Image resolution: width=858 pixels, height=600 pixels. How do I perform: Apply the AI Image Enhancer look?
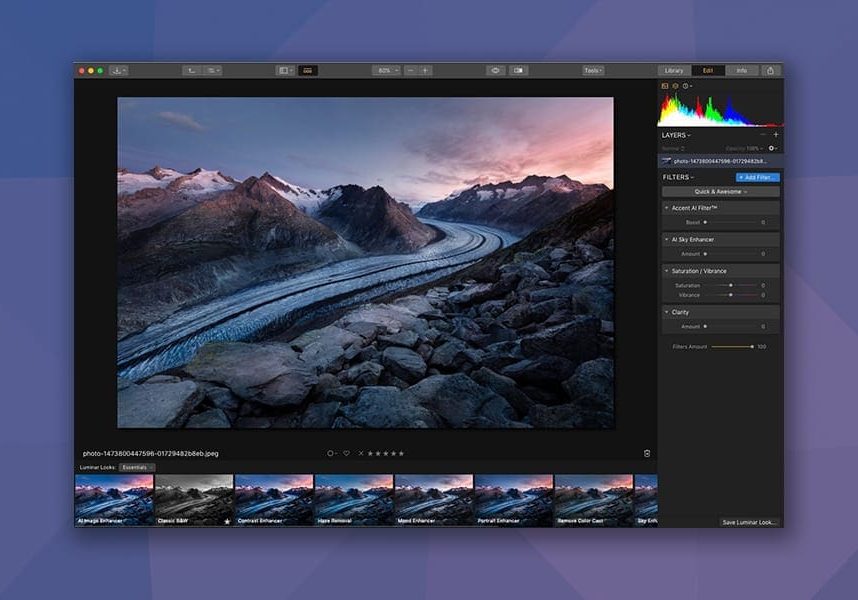pos(114,500)
